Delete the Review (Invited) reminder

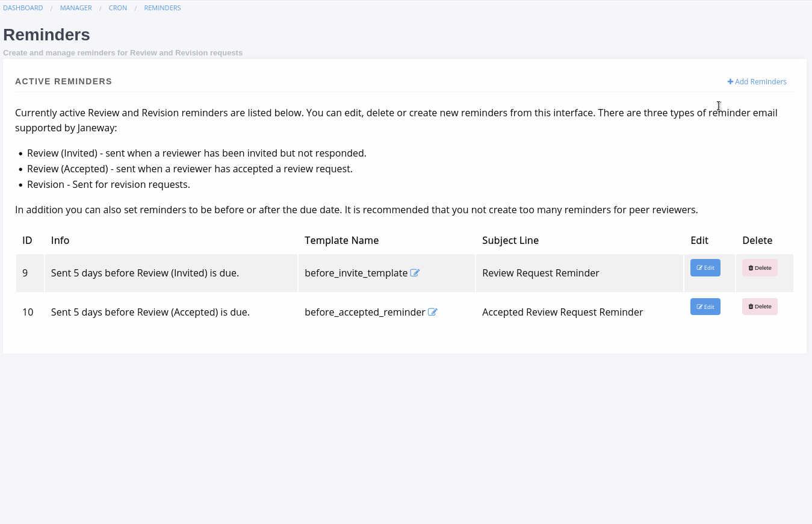[x=759, y=268]
